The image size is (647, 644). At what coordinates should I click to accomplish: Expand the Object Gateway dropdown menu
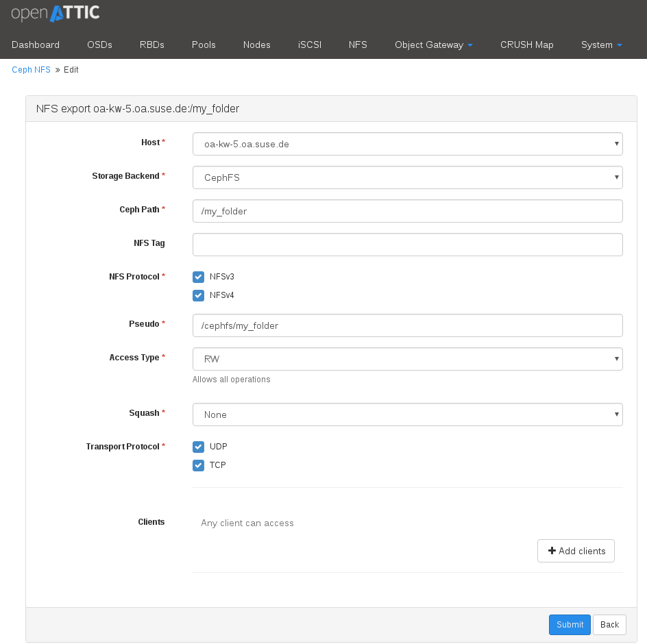tap(433, 45)
